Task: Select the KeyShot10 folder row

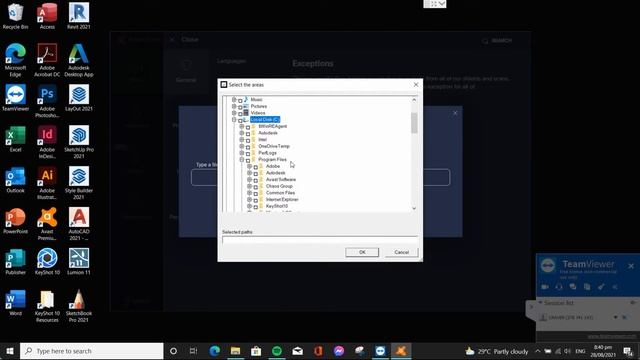Action: pyautogui.click(x=277, y=206)
